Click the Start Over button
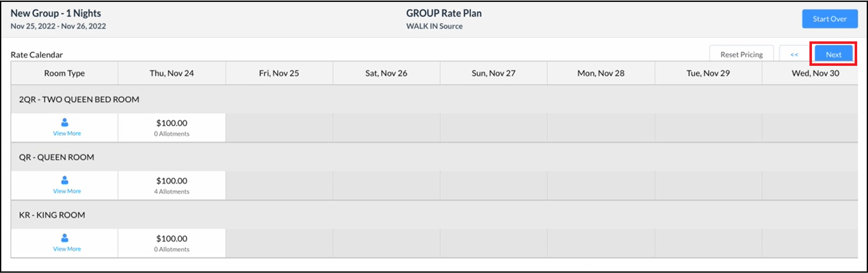Screen dimensions: 868x273 click(829, 19)
